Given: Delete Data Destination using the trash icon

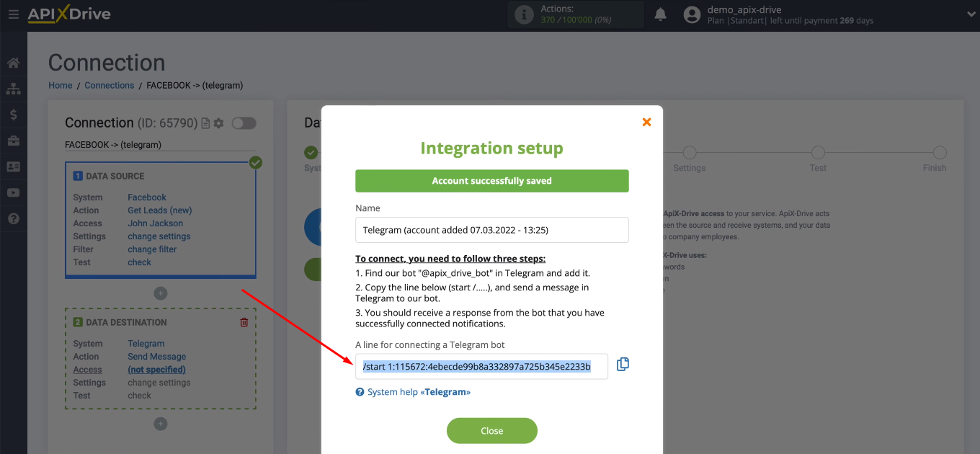Looking at the screenshot, I should (x=244, y=322).
